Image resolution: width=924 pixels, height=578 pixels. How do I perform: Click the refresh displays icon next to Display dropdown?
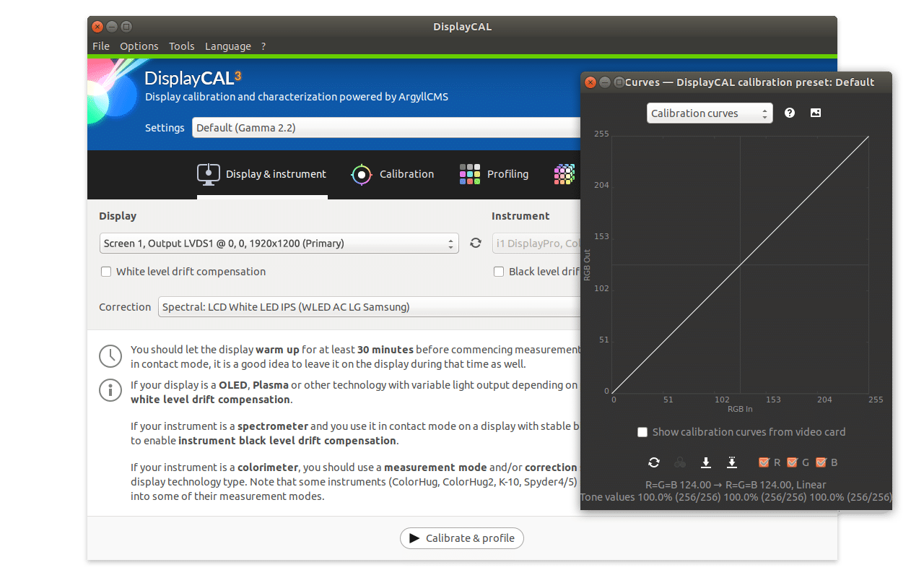pyautogui.click(x=475, y=243)
